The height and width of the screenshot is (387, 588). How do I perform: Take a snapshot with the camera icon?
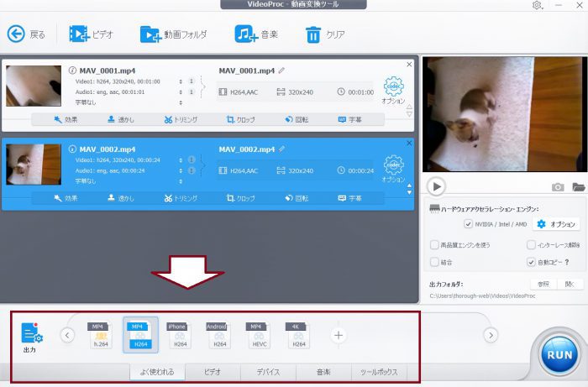tap(558, 187)
